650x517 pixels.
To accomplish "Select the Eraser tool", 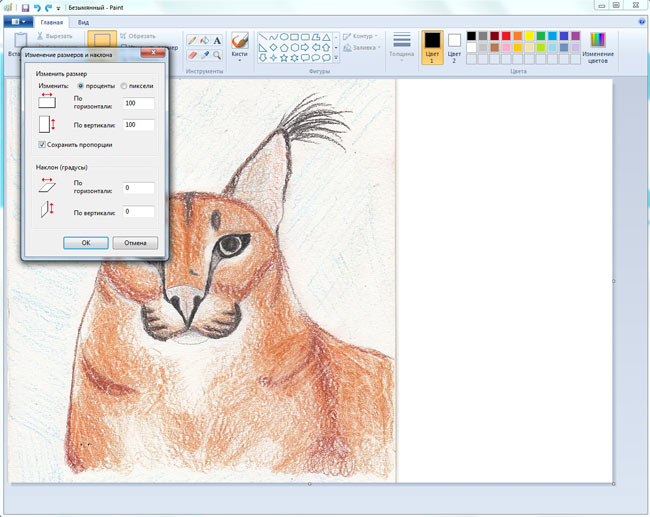I will coord(192,55).
